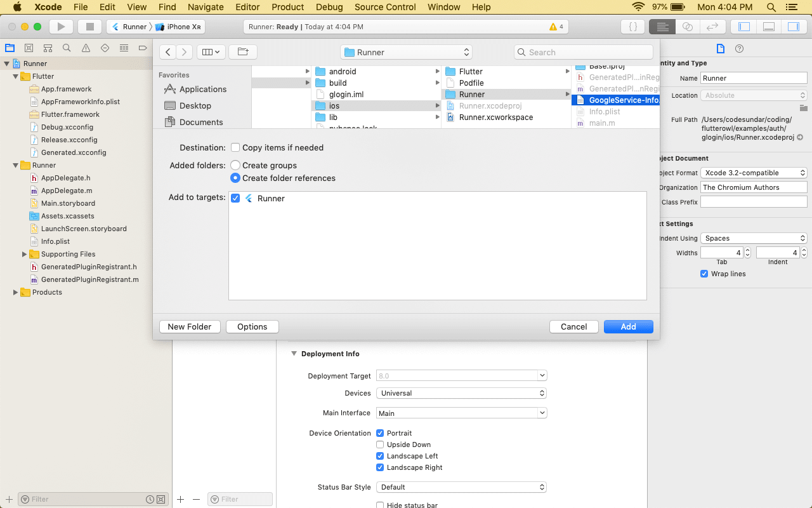Run the project with the play button
This screenshot has height=508, width=812.
62,27
